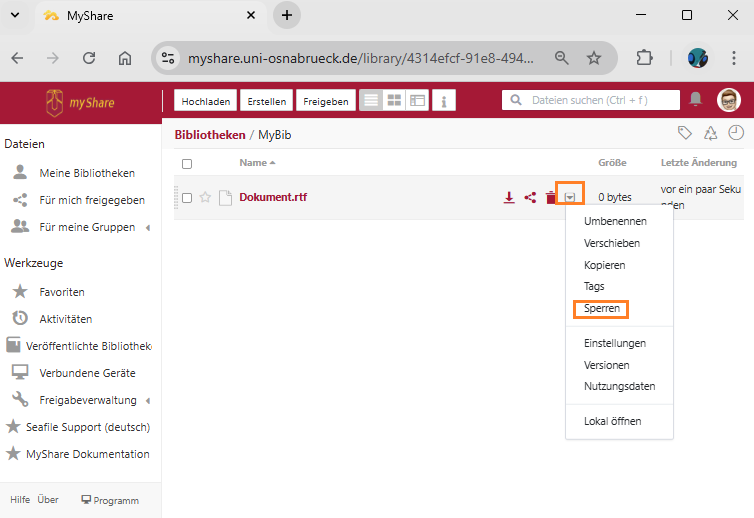The width and height of the screenshot is (754, 518).
Task: Select Umbenennen in the context menu
Action: coord(614,221)
